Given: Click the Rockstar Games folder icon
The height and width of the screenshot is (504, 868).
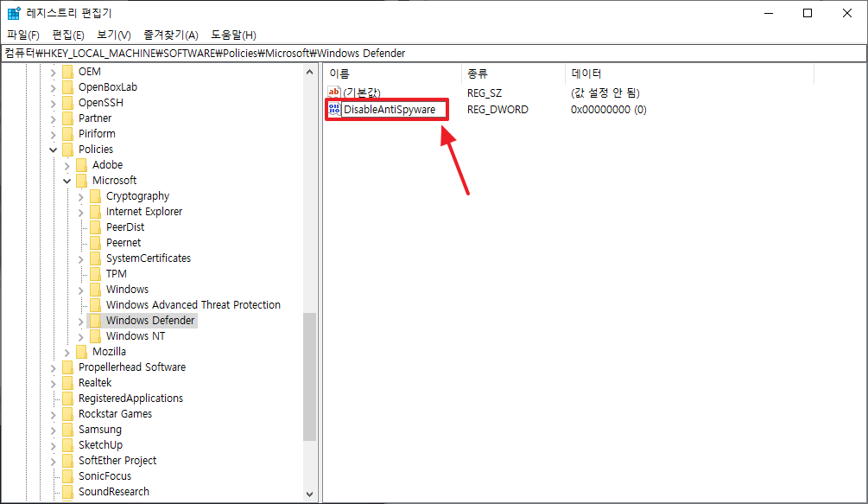Looking at the screenshot, I should coord(67,413).
